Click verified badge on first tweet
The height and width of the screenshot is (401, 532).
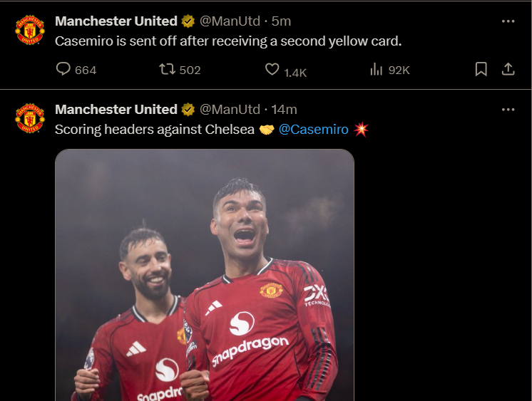[188, 21]
